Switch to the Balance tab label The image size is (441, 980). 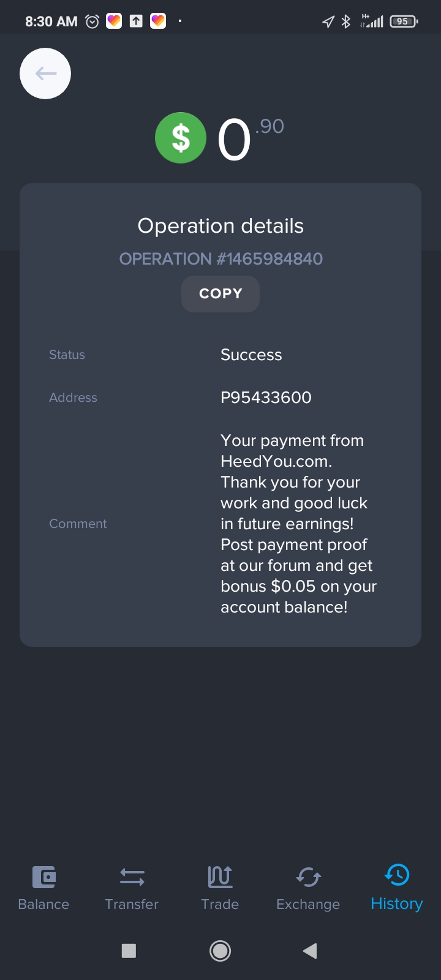point(43,905)
